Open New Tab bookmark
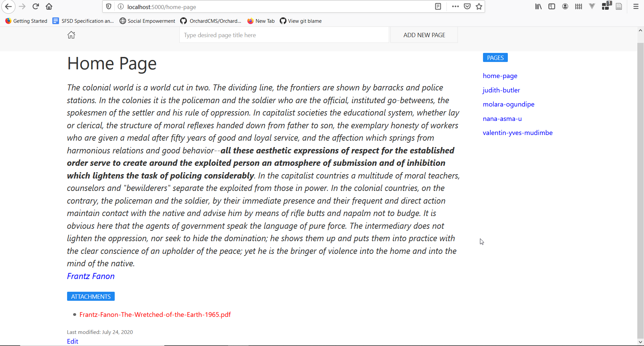Viewport: 644px width, 346px height. pyautogui.click(x=261, y=21)
